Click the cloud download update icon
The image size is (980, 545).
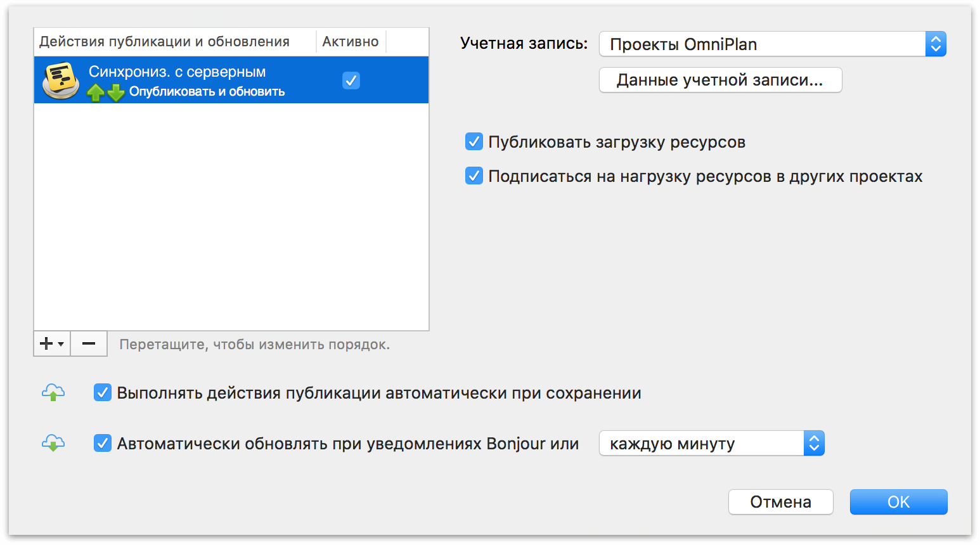pos(53,443)
